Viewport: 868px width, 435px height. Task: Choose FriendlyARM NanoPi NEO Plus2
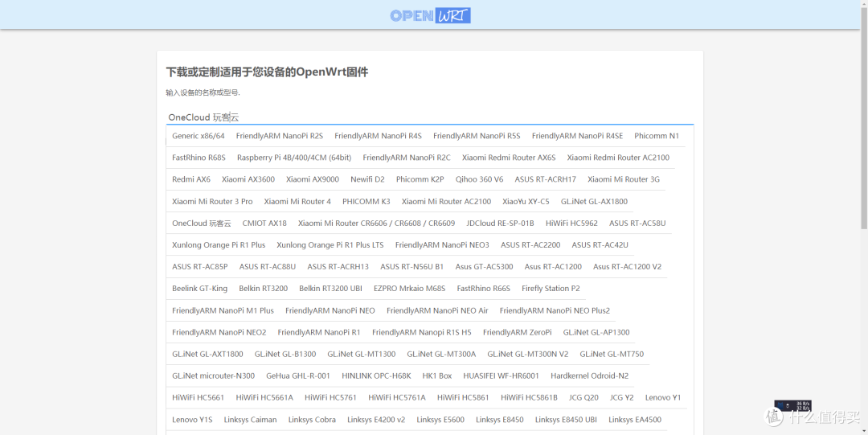pyautogui.click(x=554, y=310)
